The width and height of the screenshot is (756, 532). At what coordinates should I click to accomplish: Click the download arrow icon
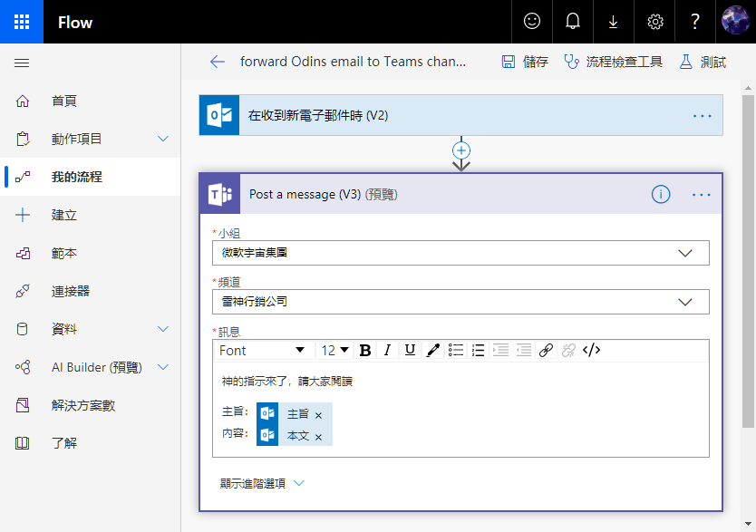coord(614,22)
